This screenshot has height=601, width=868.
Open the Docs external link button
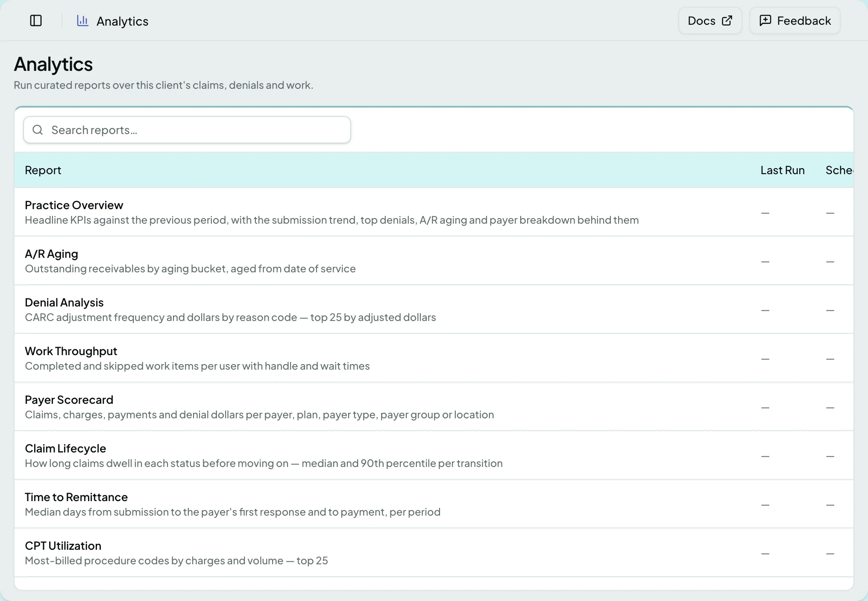click(710, 20)
